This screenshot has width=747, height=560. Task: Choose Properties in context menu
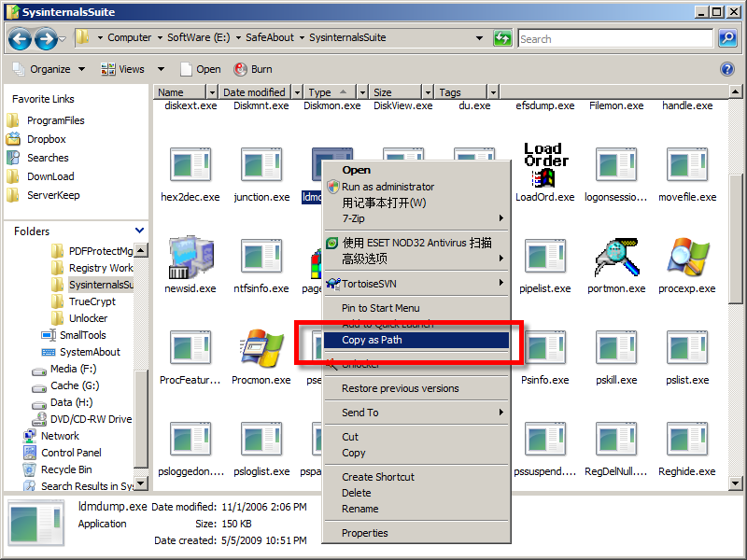point(416,533)
